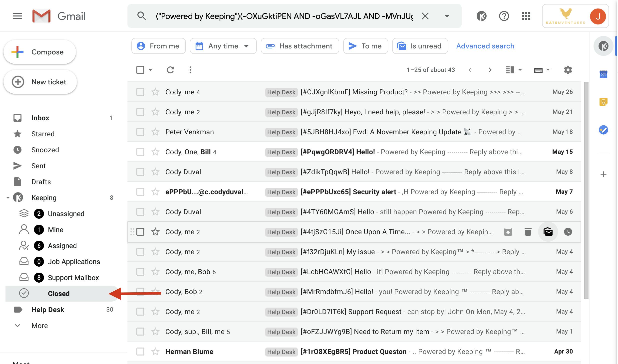Open Keeping side panel icon

(x=604, y=46)
